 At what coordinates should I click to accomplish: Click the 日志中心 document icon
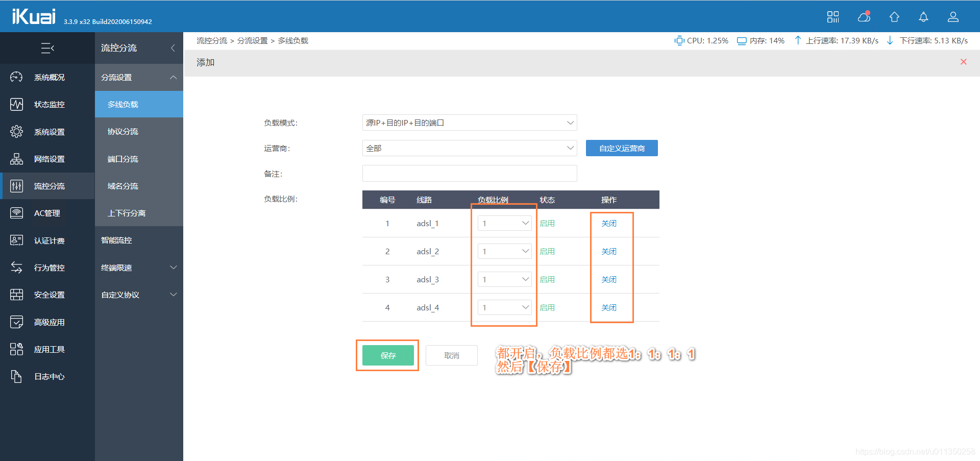[16, 376]
